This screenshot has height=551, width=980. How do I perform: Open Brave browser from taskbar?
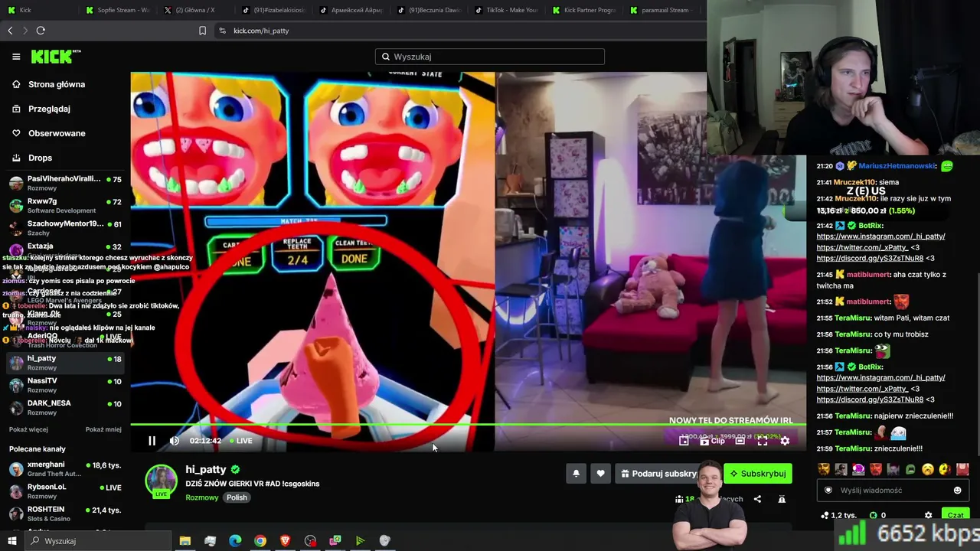[x=285, y=541]
